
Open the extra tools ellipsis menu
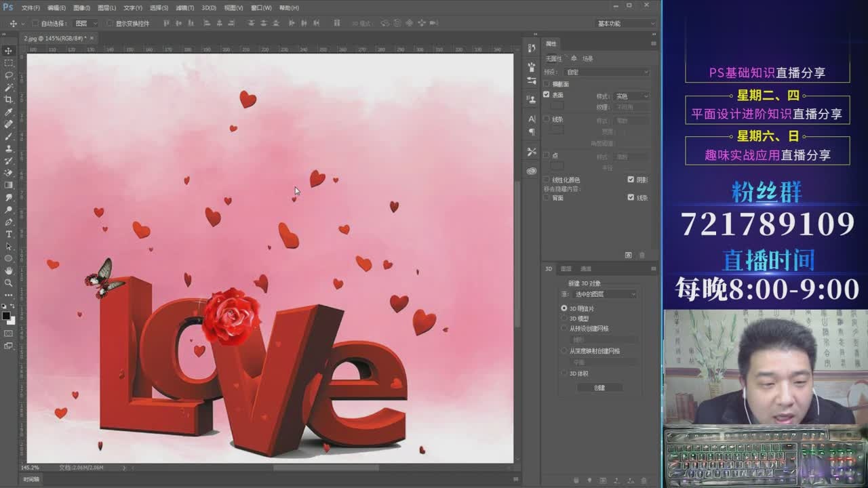tap(9, 295)
